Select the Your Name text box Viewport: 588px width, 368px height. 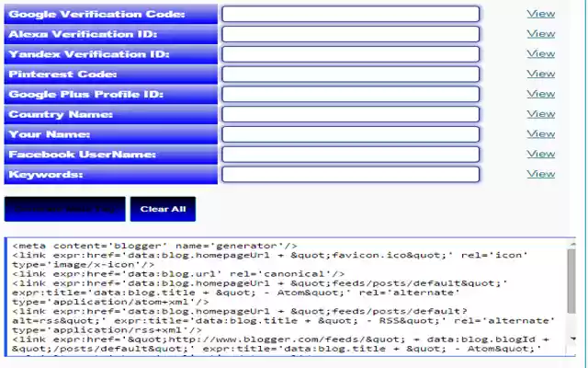(x=350, y=134)
